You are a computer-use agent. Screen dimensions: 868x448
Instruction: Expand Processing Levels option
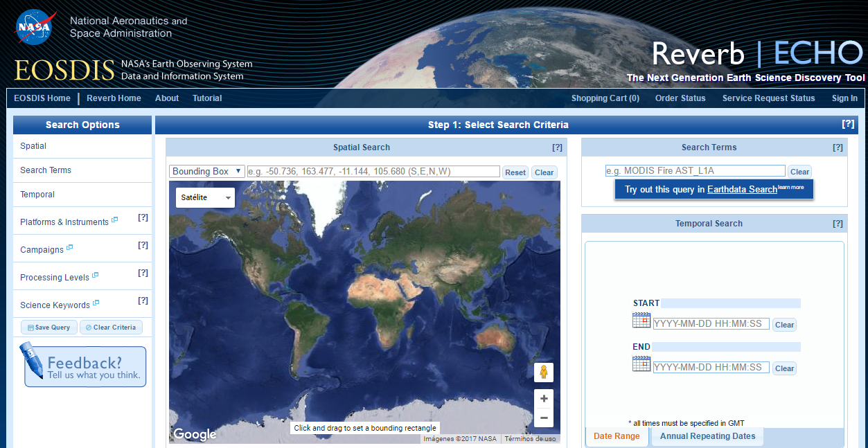(59, 277)
